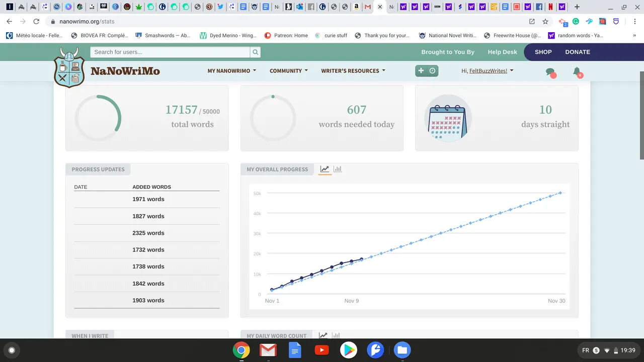Switch to the Amazon tab
The height and width of the screenshot is (362, 644).
356,7
